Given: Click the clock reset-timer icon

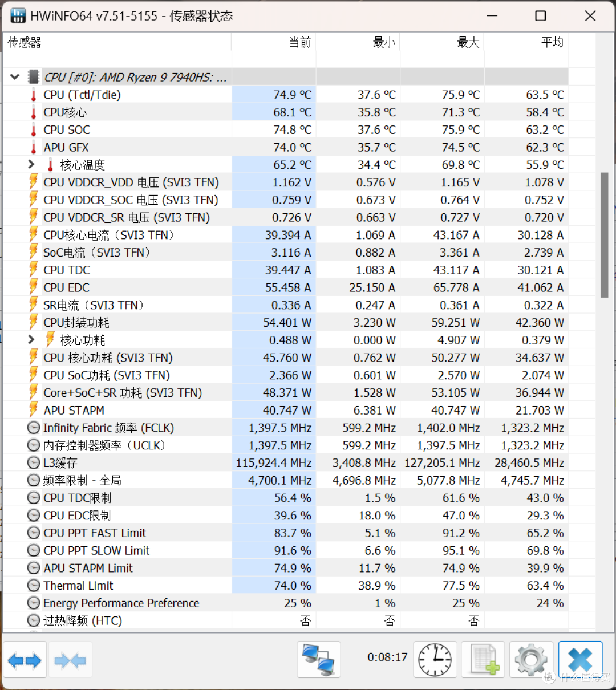Looking at the screenshot, I should coord(435,660).
